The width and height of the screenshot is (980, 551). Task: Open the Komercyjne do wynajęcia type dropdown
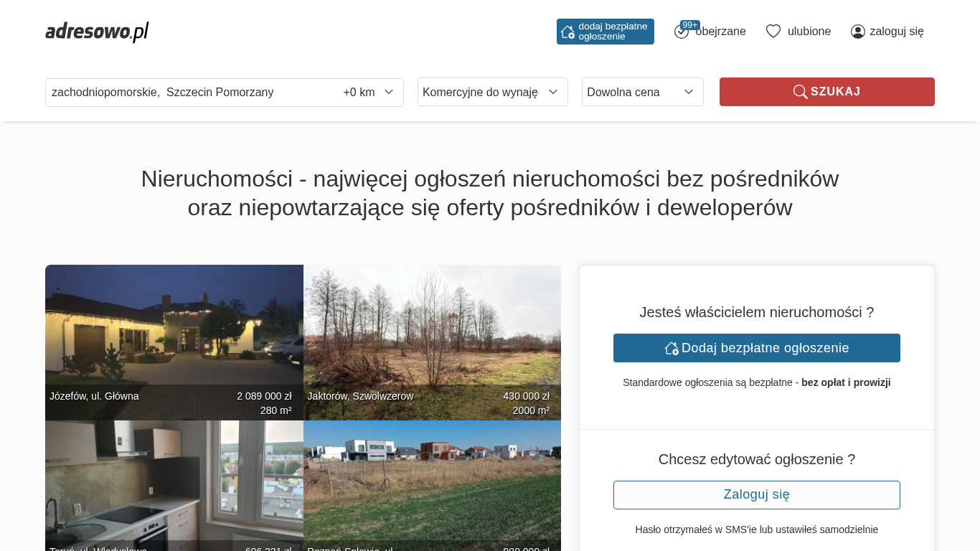coord(492,92)
